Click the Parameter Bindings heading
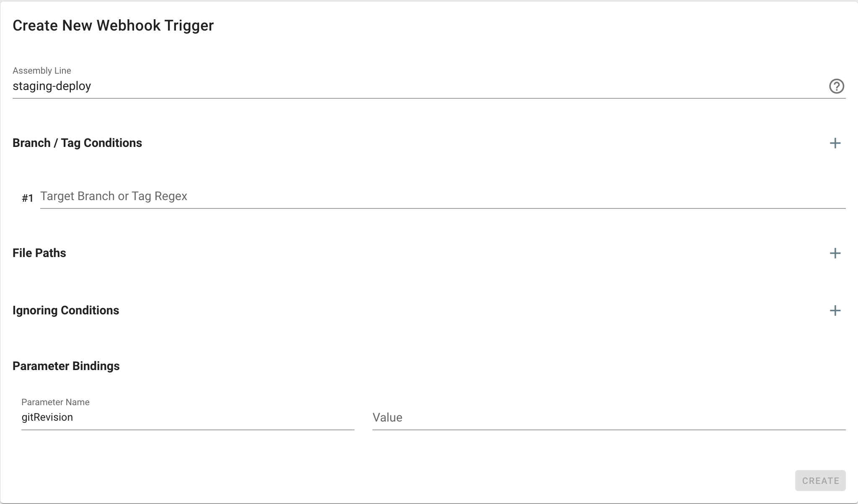Viewport: 858px width, 504px height. [x=66, y=366]
